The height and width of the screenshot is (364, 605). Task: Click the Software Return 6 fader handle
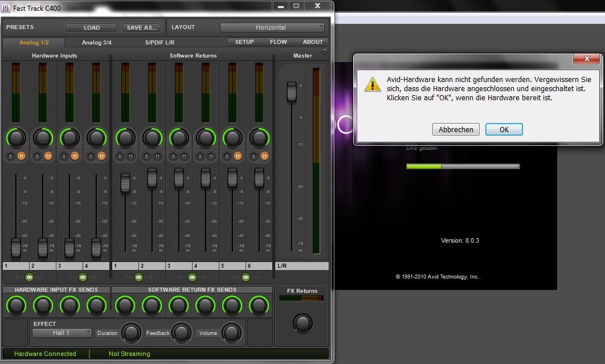click(259, 178)
